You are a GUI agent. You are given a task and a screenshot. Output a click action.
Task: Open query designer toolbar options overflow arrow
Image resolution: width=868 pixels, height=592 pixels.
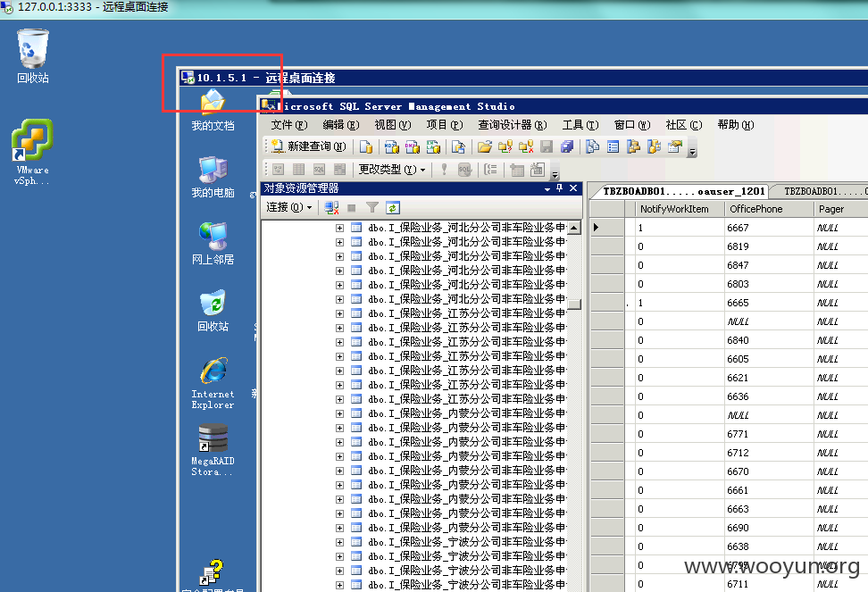pos(555,172)
